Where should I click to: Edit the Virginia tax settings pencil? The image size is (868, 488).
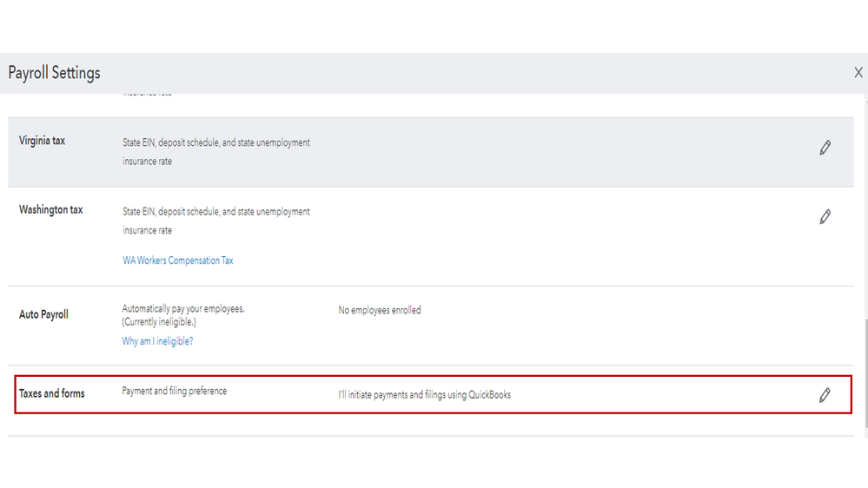[825, 148]
